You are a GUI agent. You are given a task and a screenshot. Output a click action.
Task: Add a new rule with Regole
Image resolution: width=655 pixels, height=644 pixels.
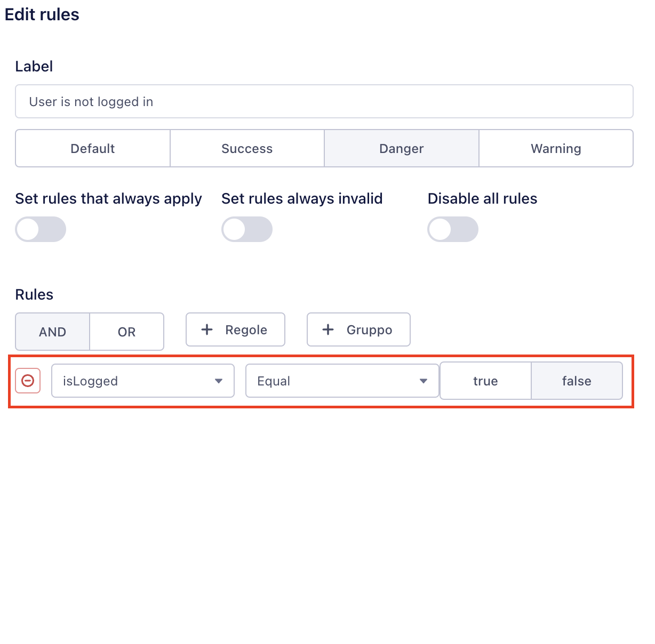coord(235,329)
